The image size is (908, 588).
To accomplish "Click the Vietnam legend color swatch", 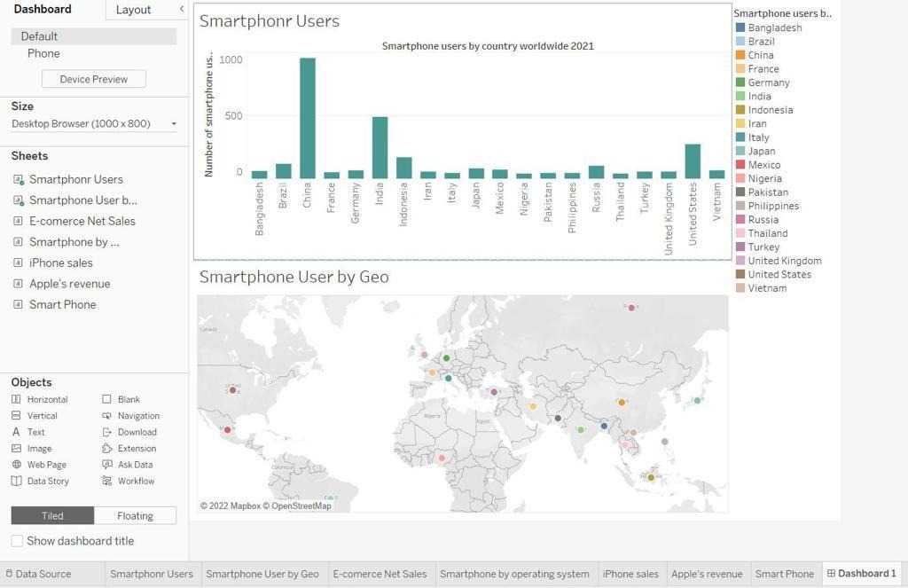I will pos(740,288).
